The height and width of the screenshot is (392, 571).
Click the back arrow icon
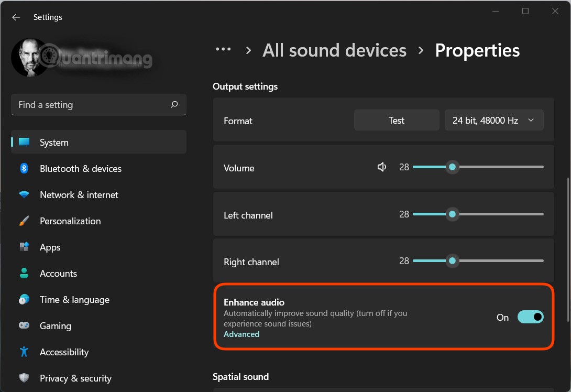click(x=16, y=17)
